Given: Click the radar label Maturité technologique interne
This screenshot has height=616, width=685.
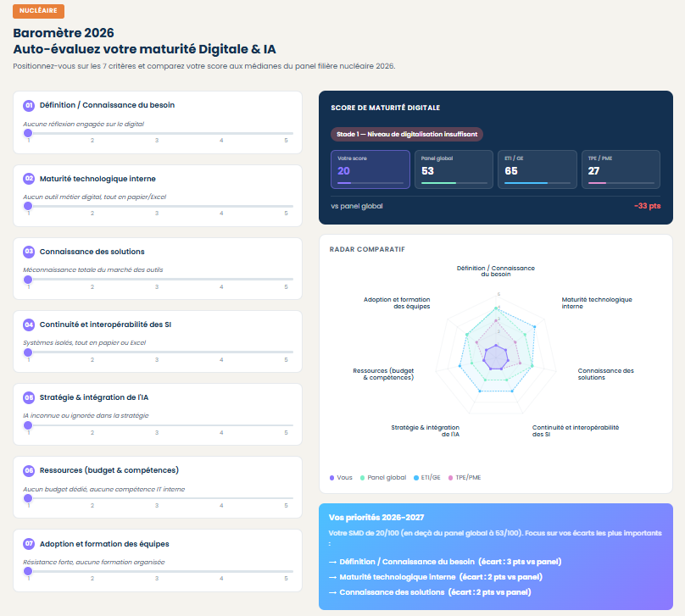Looking at the screenshot, I should coord(597,303).
